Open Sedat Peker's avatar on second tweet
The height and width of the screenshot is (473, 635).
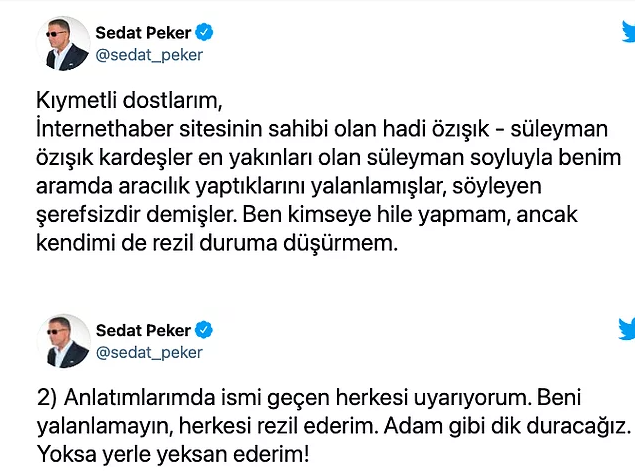pos(63,341)
